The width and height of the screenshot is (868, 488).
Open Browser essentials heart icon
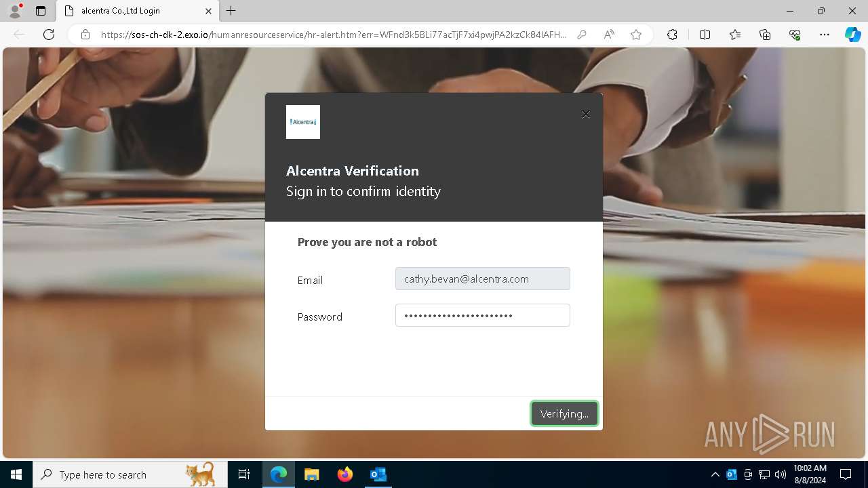click(795, 35)
